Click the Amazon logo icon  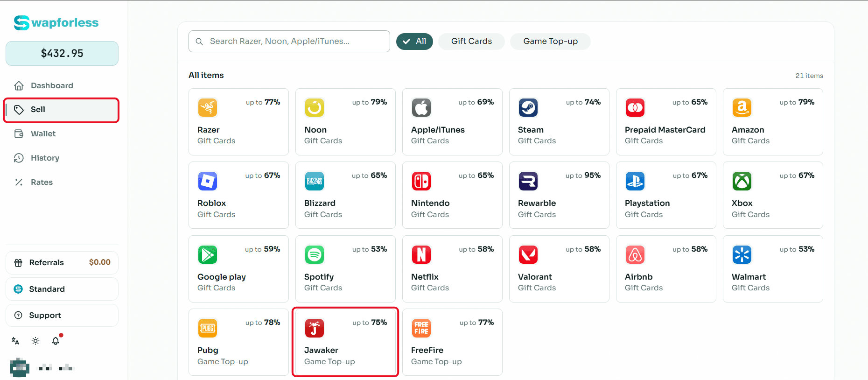click(x=742, y=108)
